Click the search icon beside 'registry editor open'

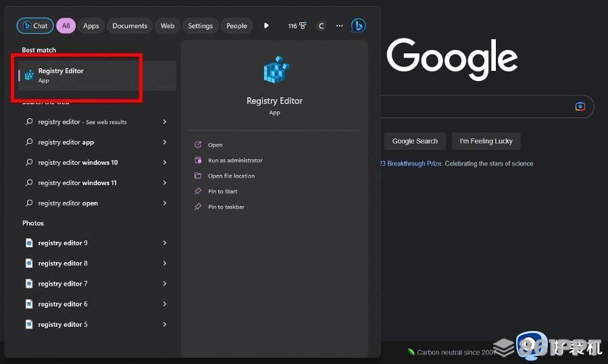pyautogui.click(x=29, y=203)
